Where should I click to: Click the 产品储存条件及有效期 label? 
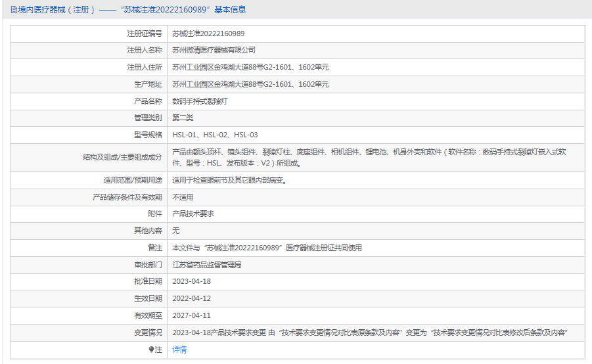pyautogui.click(x=127, y=197)
